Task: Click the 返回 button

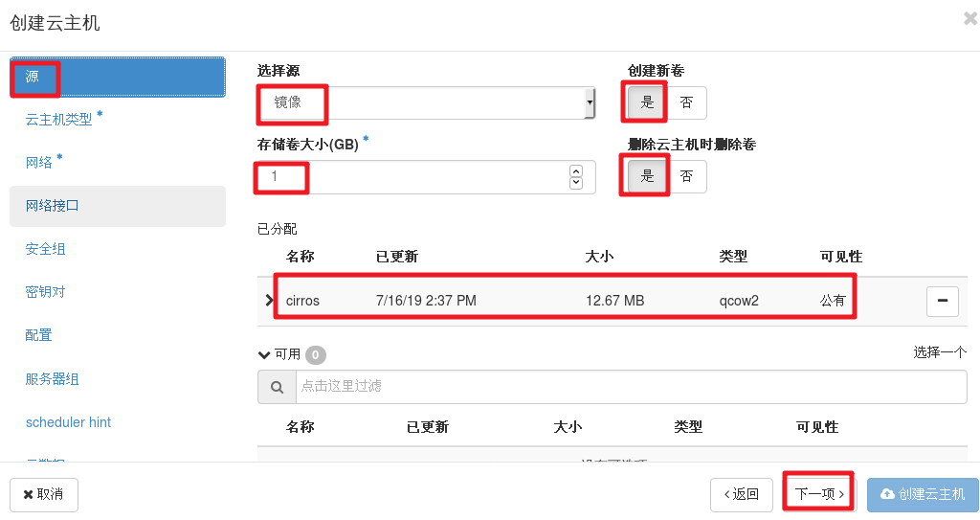Action: click(x=742, y=494)
